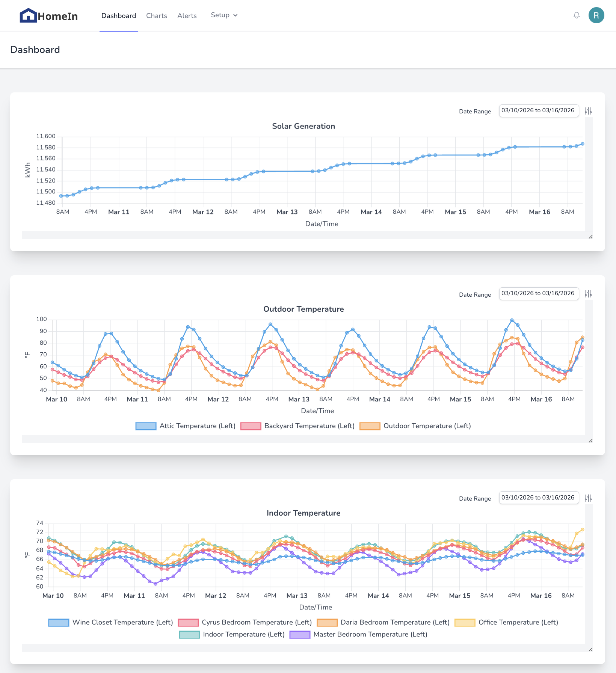Click the Wine Closet Temperature color swatch
Image resolution: width=616 pixels, height=673 pixels.
tap(59, 623)
